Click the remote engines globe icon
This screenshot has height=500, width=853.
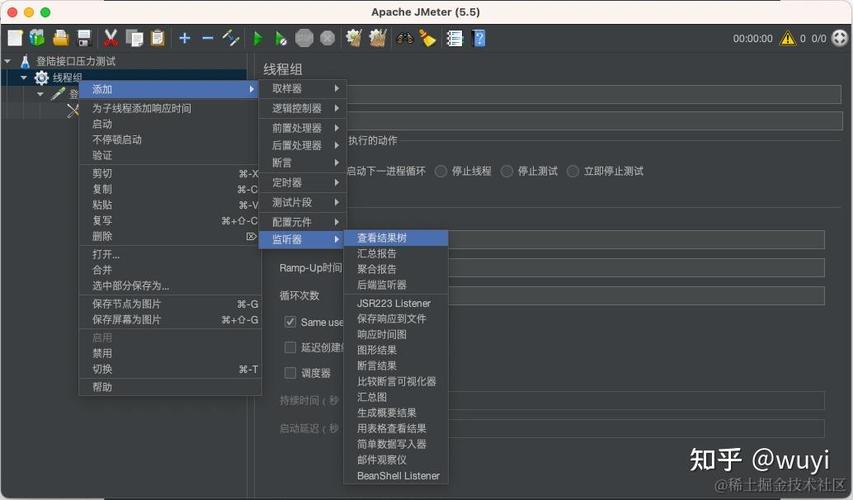pos(839,38)
